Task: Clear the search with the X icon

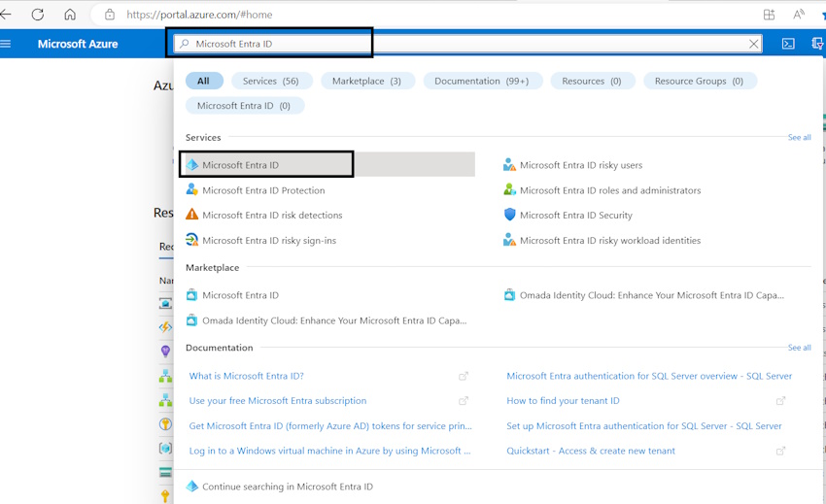Action: (754, 44)
